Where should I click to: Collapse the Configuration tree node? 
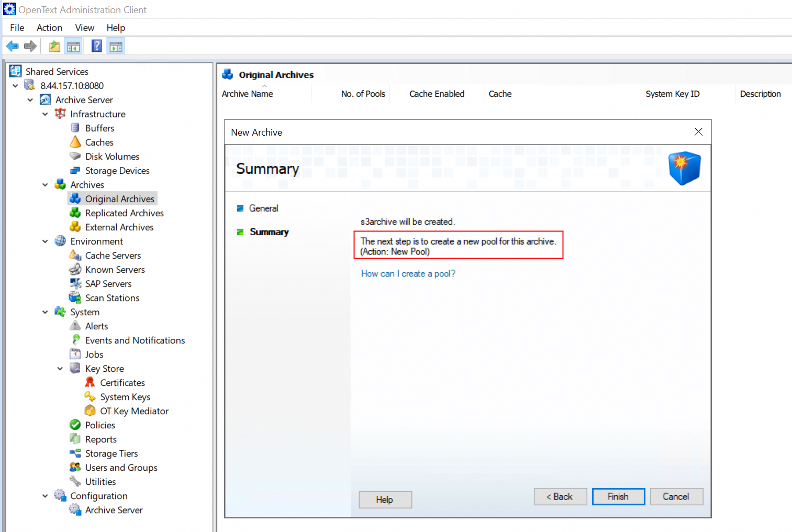[45, 496]
